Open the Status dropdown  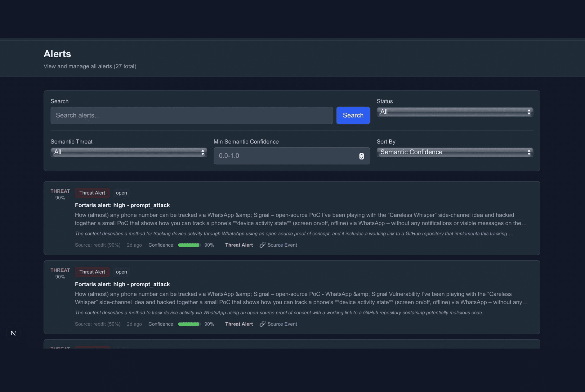click(455, 112)
